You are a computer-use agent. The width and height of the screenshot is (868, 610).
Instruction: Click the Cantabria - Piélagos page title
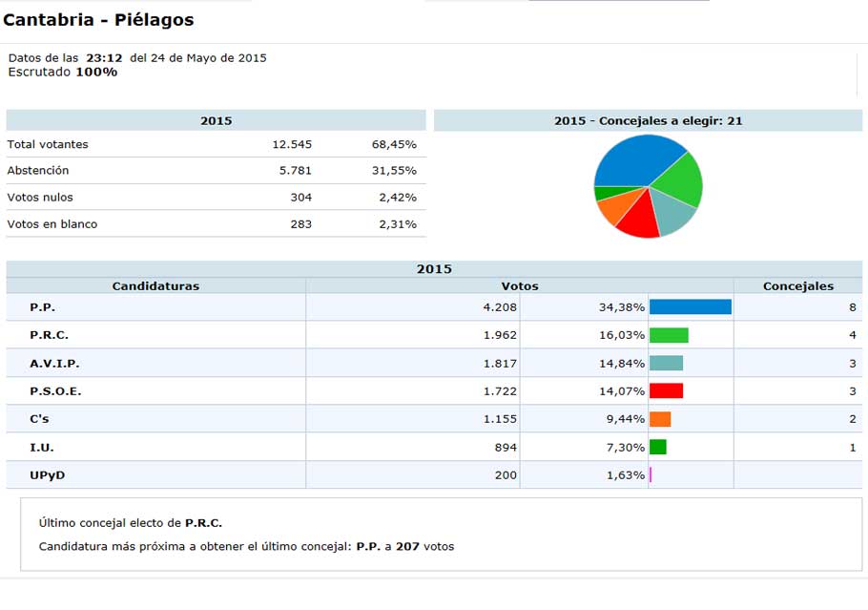(98, 19)
